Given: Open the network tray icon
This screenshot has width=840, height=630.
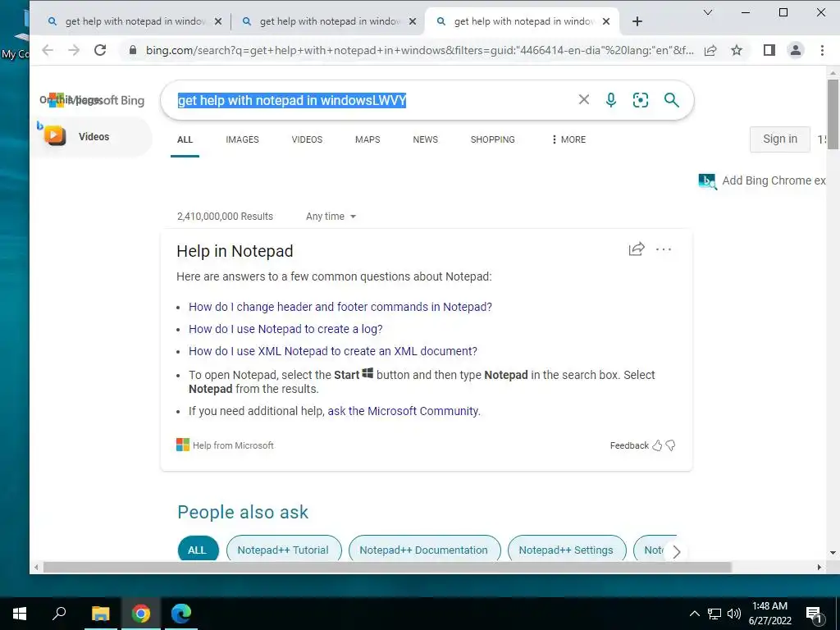Looking at the screenshot, I should click(x=714, y=614).
